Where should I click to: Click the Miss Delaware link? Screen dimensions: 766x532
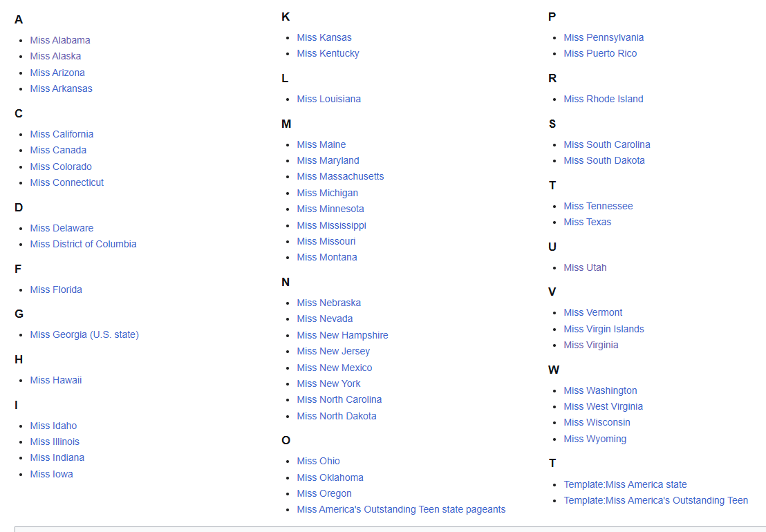coord(62,228)
